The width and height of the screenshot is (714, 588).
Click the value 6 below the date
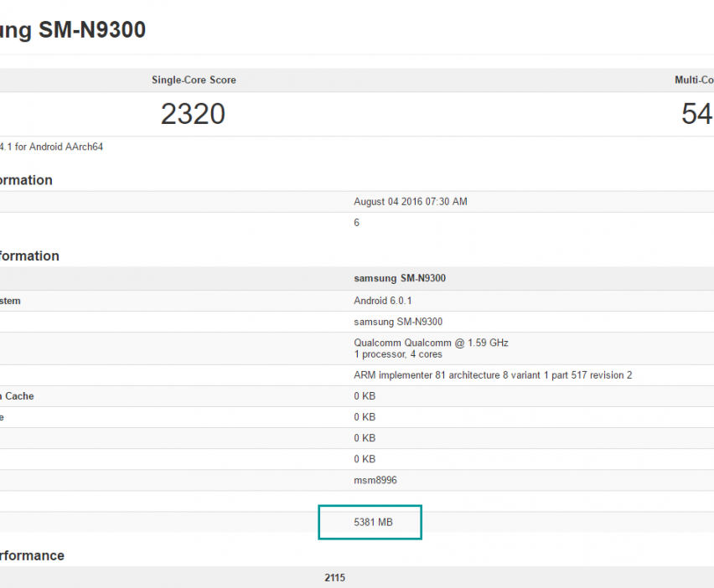pyautogui.click(x=356, y=223)
